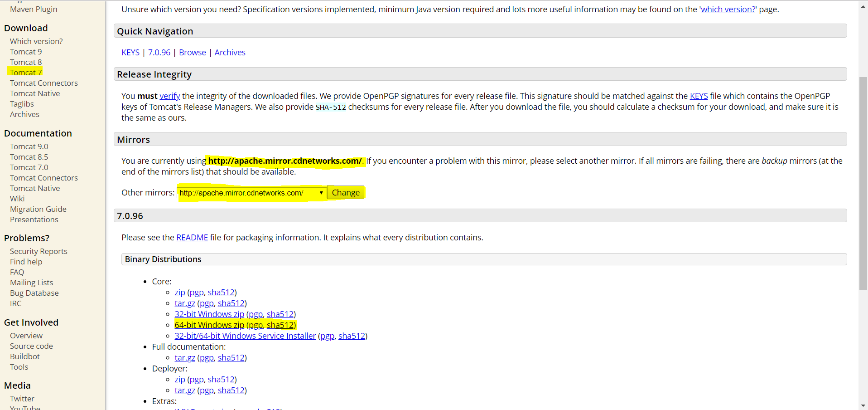This screenshot has height=410, width=868.
Task: Open pgp signature for Core zip
Action: point(197,293)
